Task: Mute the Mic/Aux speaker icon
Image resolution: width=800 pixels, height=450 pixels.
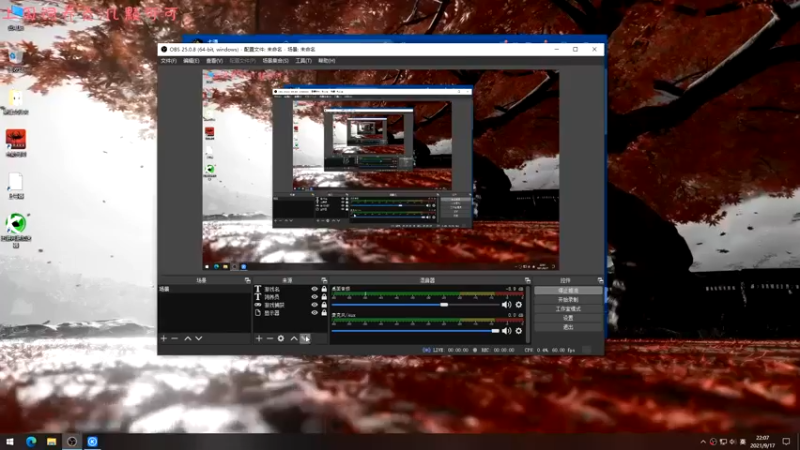Action: [x=506, y=330]
